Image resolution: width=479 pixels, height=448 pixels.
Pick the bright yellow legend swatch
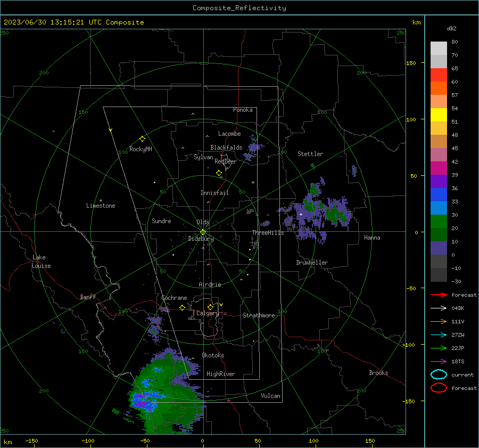coord(439,115)
